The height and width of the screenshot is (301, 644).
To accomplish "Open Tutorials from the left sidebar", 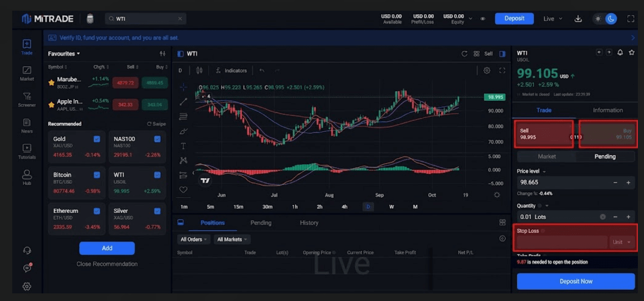I will (x=27, y=151).
